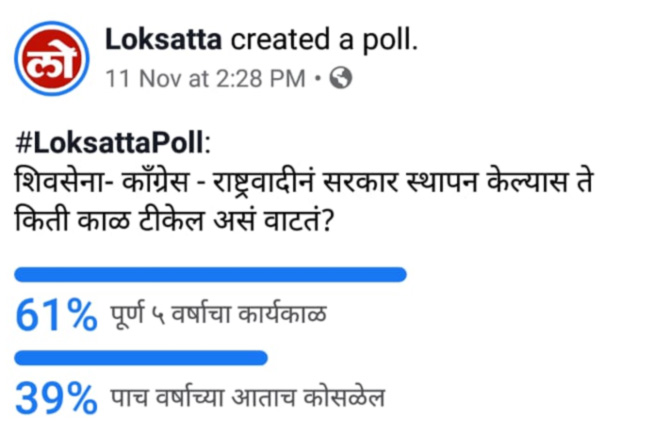Click the globe public visibility icon
This screenshot has width=670, height=433.
click(x=340, y=79)
